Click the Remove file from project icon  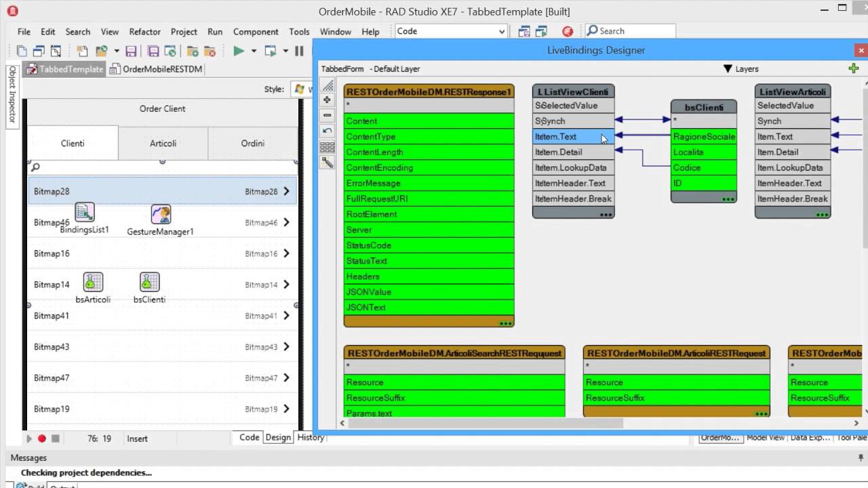point(210,51)
